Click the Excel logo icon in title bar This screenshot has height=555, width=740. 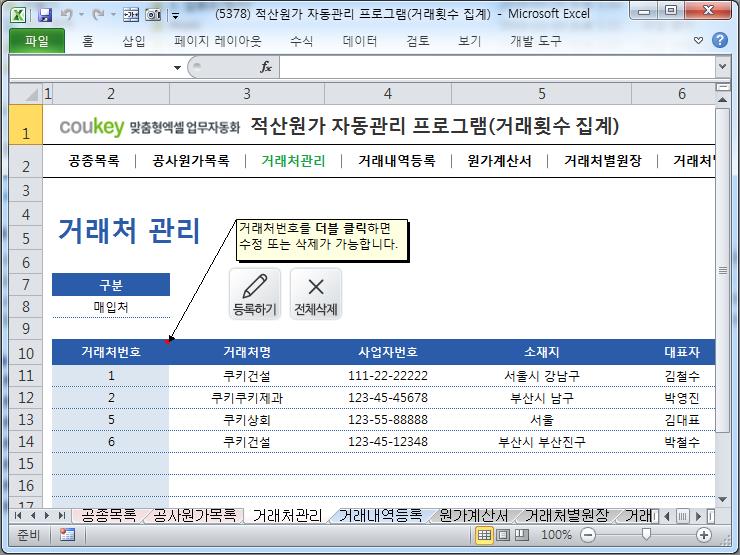[18, 15]
